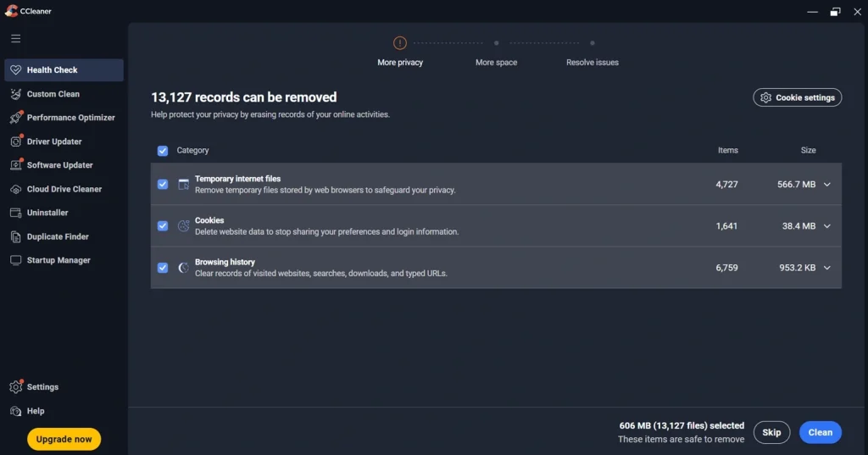Open Cloud Drive Cleaner in the sidebar
The image size is (868, 455).
point(64,189)
